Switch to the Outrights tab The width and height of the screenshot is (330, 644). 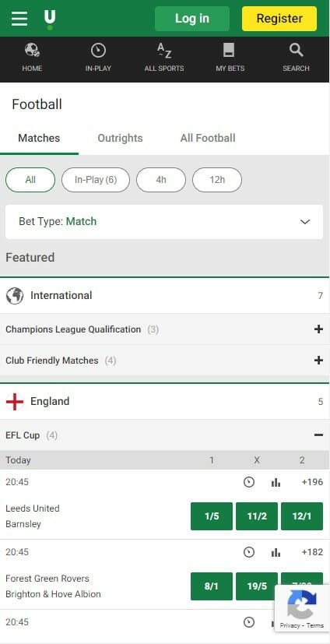click(121, 138)
